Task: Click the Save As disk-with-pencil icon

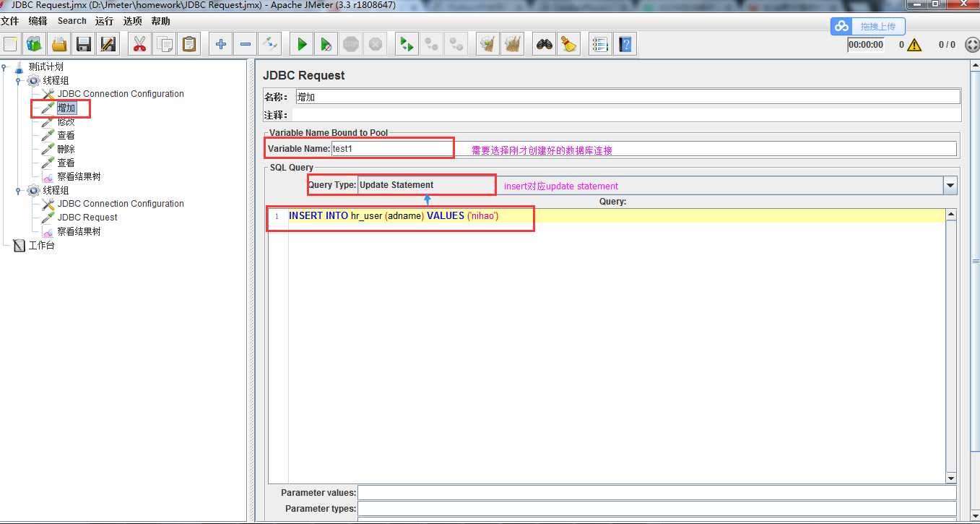Action: coord(108,44)
